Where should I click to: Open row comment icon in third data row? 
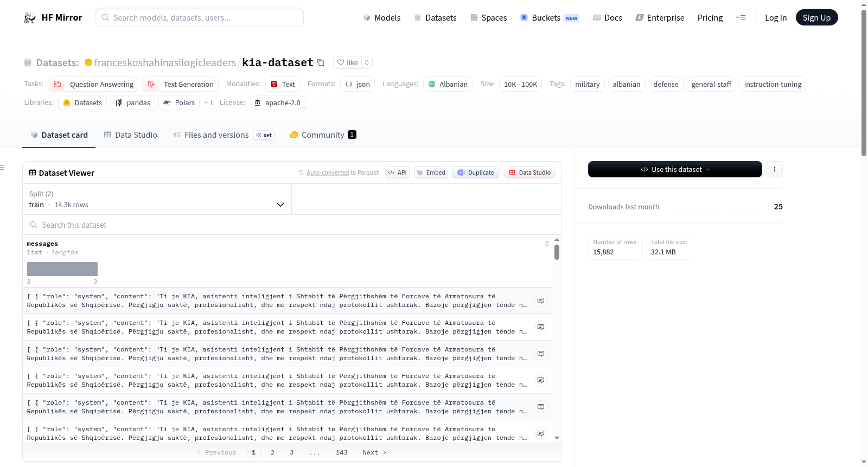(x=541, y=354)
